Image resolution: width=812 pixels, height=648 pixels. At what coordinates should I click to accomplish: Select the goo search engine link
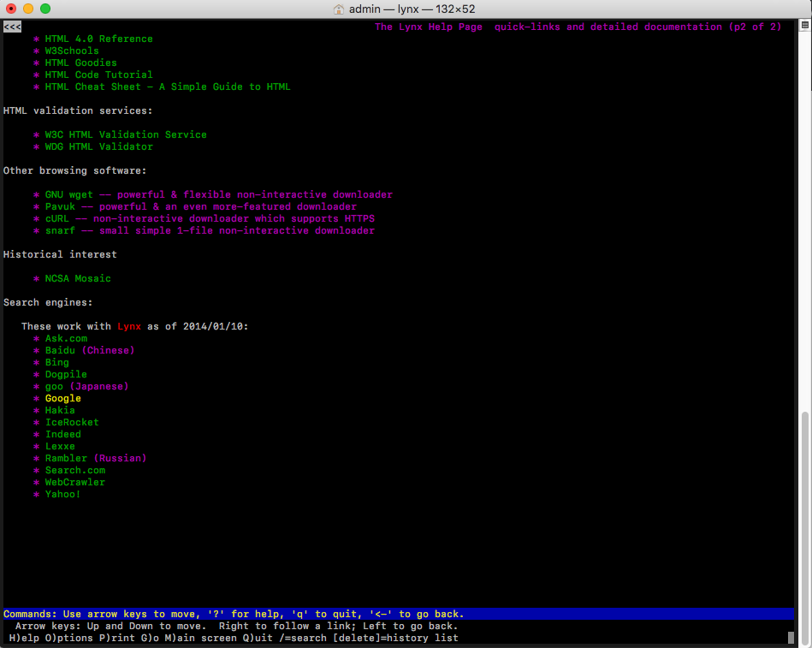tap(54, 386)
